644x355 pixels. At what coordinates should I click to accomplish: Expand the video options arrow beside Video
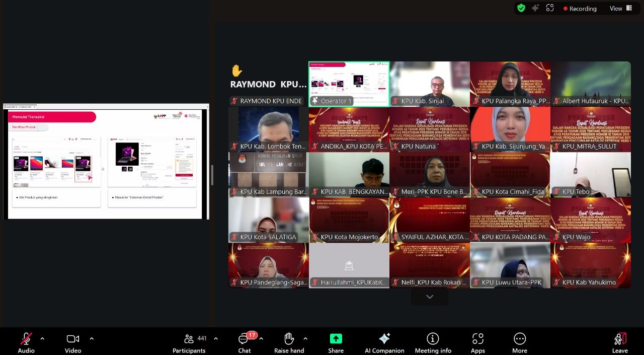92,338
